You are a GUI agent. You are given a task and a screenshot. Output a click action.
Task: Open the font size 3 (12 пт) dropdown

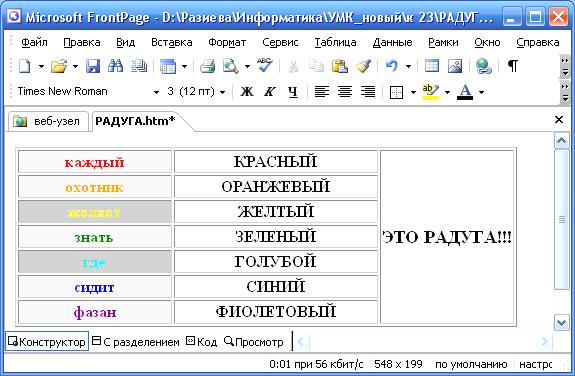[x=222, y=92]
